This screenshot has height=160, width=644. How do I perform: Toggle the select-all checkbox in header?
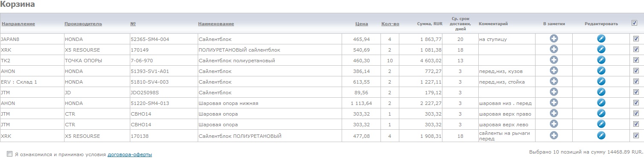pyautogui.click(x=634, y=23)
